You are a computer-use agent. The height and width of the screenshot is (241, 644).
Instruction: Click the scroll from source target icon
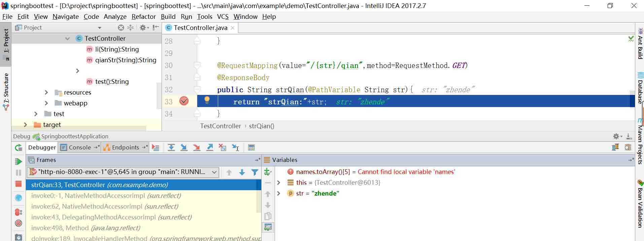(121, 28)
